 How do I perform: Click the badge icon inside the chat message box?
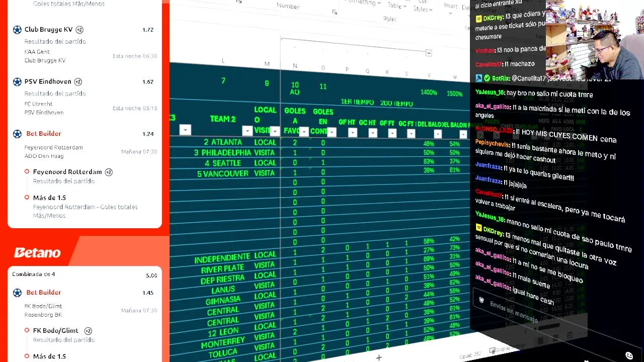(x=481, y=300)
